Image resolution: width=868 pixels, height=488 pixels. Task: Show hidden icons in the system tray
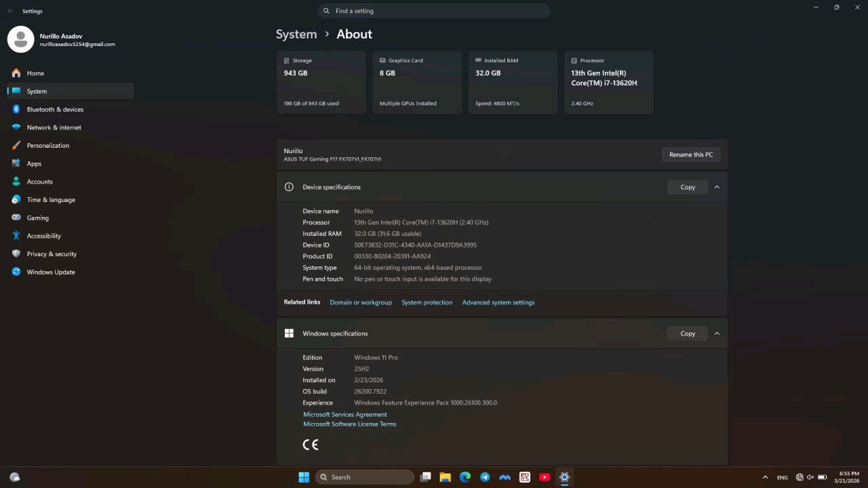(x=765, y=476)
